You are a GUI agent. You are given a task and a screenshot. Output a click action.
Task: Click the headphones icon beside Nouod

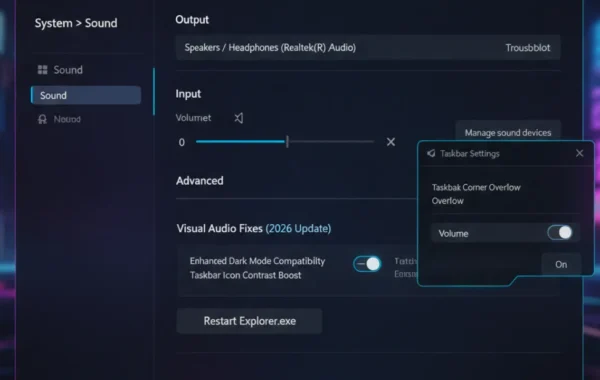click(42, 119)
